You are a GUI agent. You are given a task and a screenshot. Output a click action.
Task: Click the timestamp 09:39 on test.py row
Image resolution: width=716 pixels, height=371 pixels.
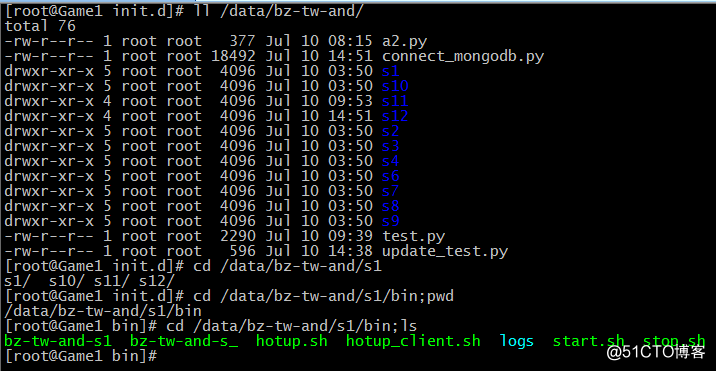click(350, 236)
